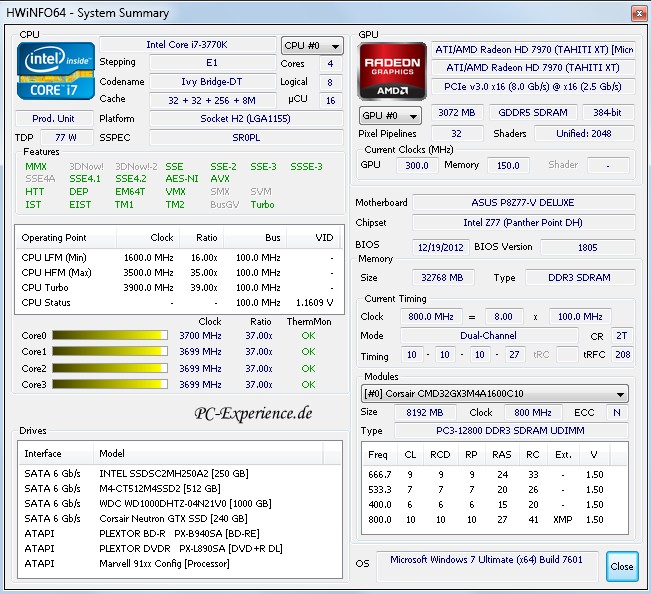The width and height of the screenshot is (651, 594).
Task: Open the CPU #0 selector dropdown
Action: (x=312, y=45)
